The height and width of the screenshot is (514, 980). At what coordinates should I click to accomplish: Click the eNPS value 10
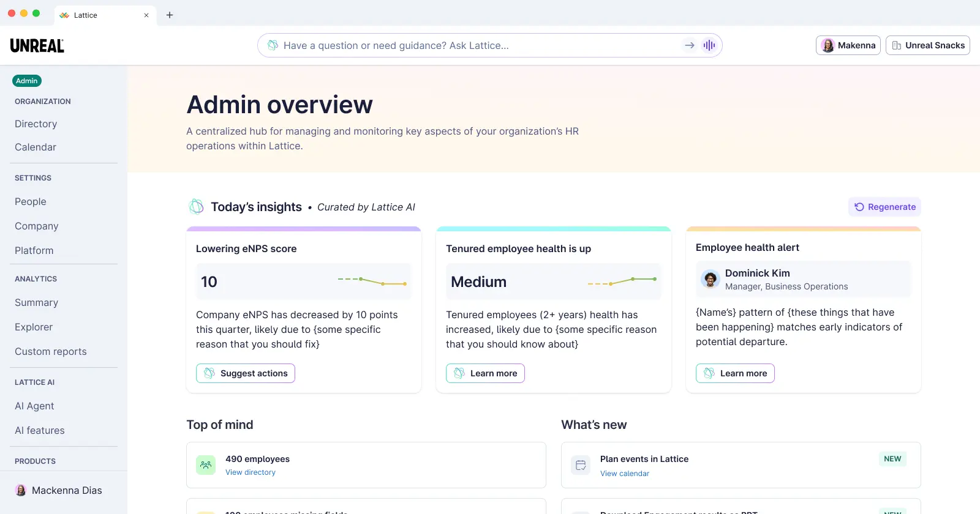(x=209, y=281)
